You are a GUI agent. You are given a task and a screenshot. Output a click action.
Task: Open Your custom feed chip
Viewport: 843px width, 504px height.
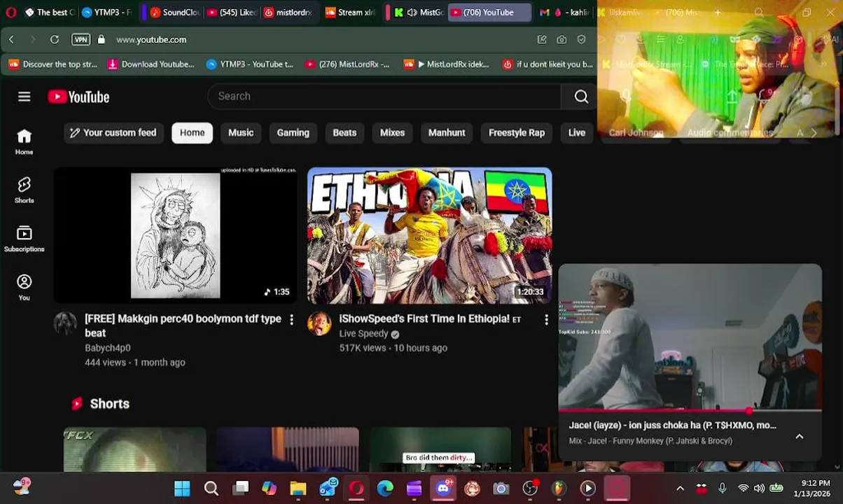click(113, 133)
